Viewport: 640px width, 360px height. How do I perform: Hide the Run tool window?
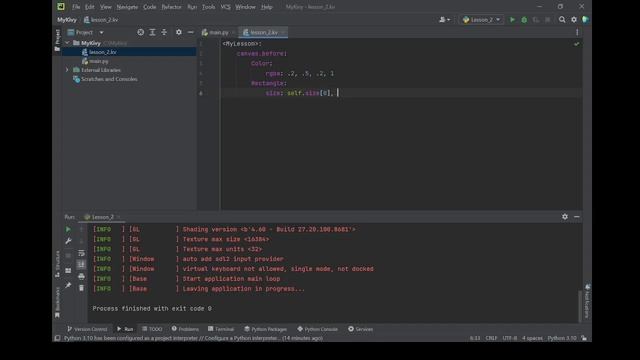click(x=577, y=217)
